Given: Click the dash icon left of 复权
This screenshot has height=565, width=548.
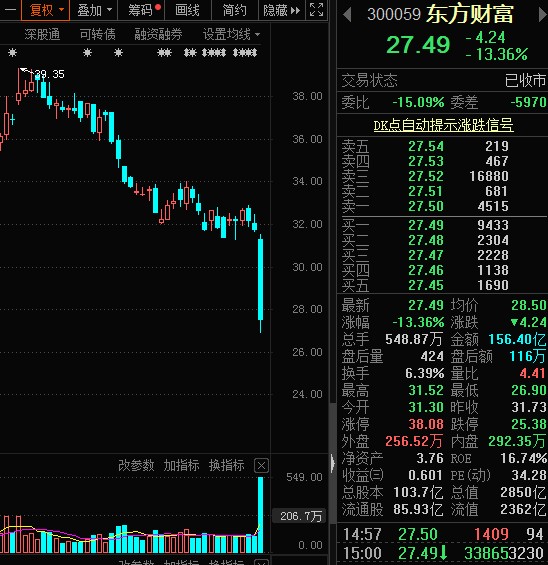Looking at the screenshot, I should click(10, 10).
